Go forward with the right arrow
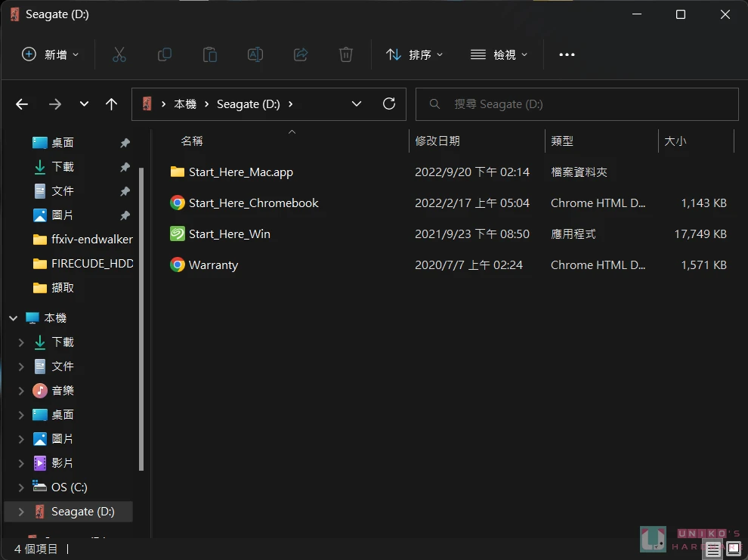This screenshot has height=560, width=748. [55, 104]
